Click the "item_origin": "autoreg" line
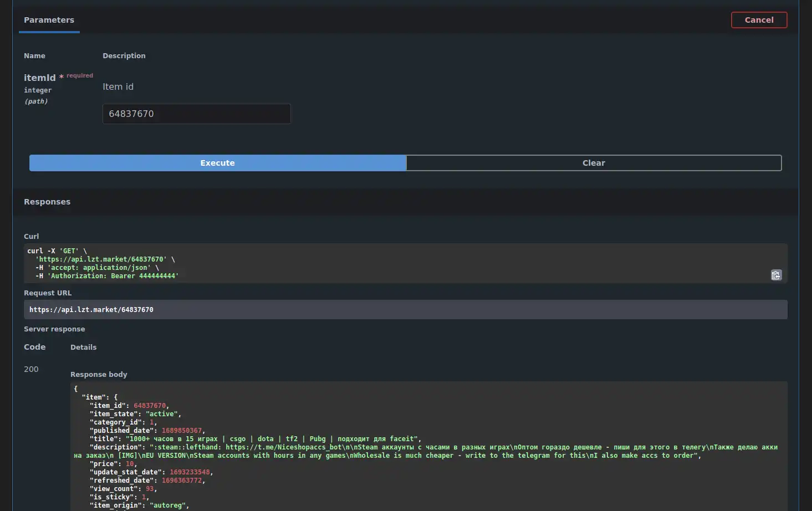 139,505
